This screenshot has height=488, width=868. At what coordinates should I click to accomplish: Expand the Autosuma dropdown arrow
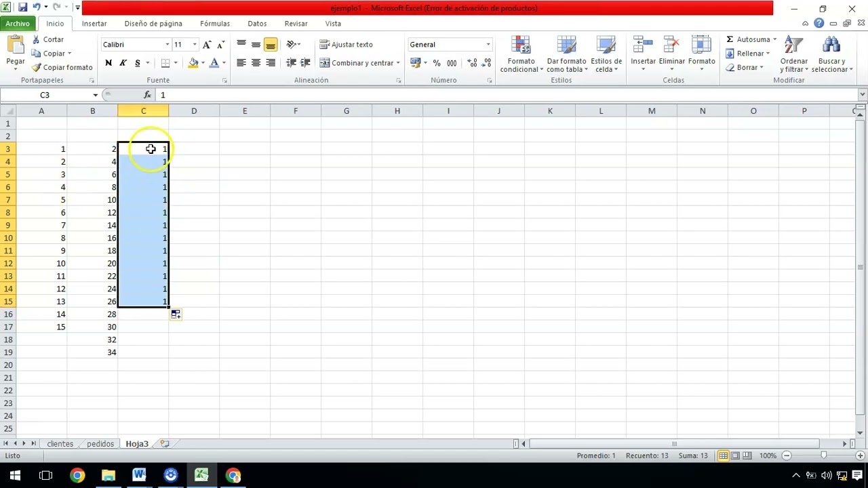[774, 39]
